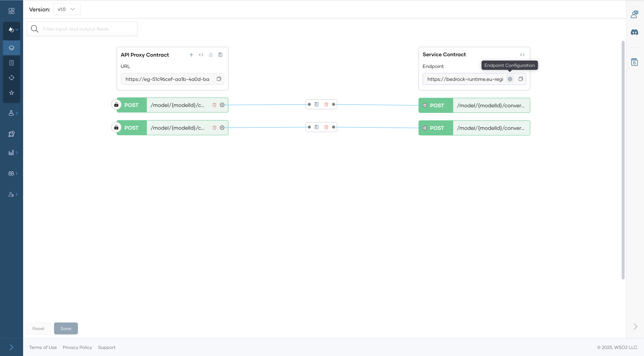Viewport: 644px width, 356px height.
Task: Open the Privacy Policy link
Action: point(77,347)
